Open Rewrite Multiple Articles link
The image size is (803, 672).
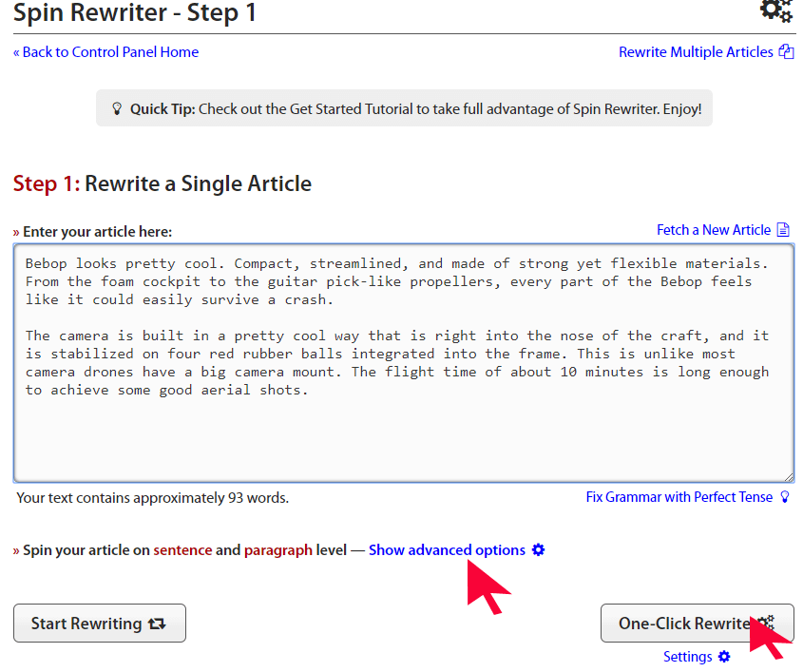[x=696, y=52]
